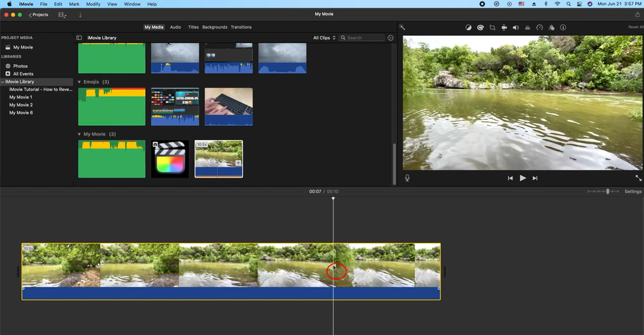Skip to next clip in viewer
The height and width of the screenshot is (335, 644).
[535, 178]
